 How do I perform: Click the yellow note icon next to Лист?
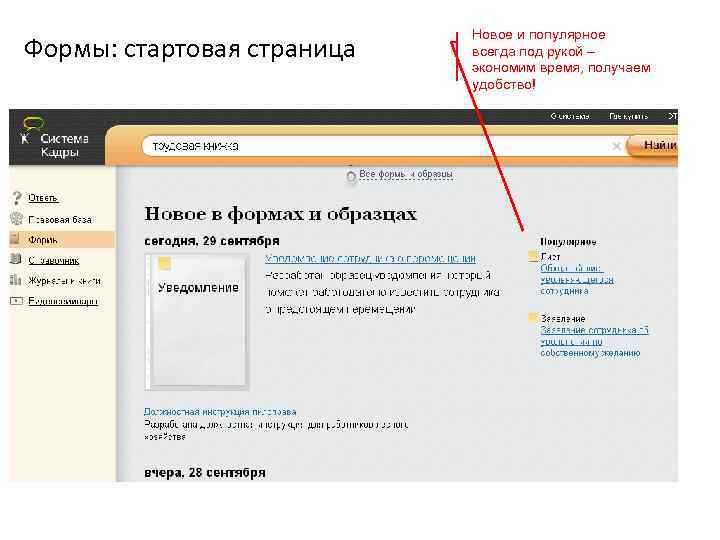click(533, 256)
